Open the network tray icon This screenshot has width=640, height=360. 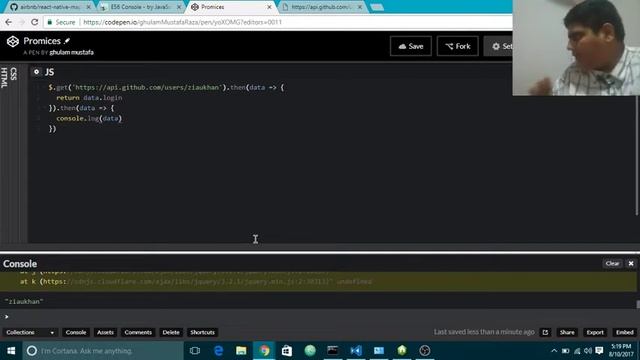[577, 351]
